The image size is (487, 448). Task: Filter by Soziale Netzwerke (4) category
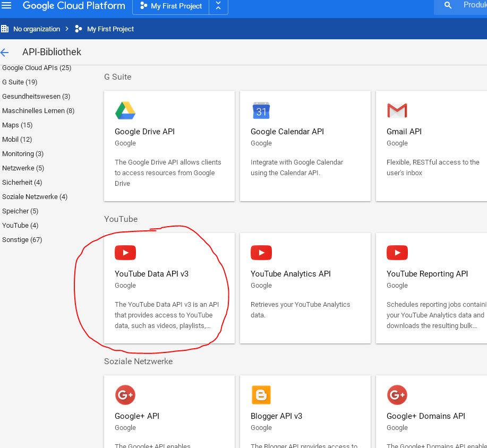35,196
